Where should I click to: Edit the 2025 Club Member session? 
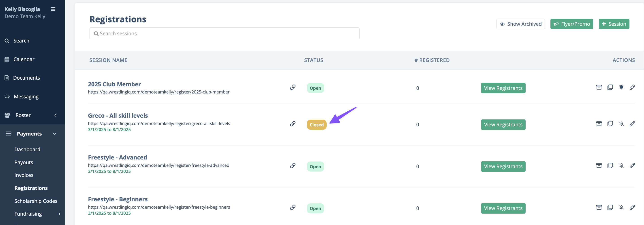[632, 87]
